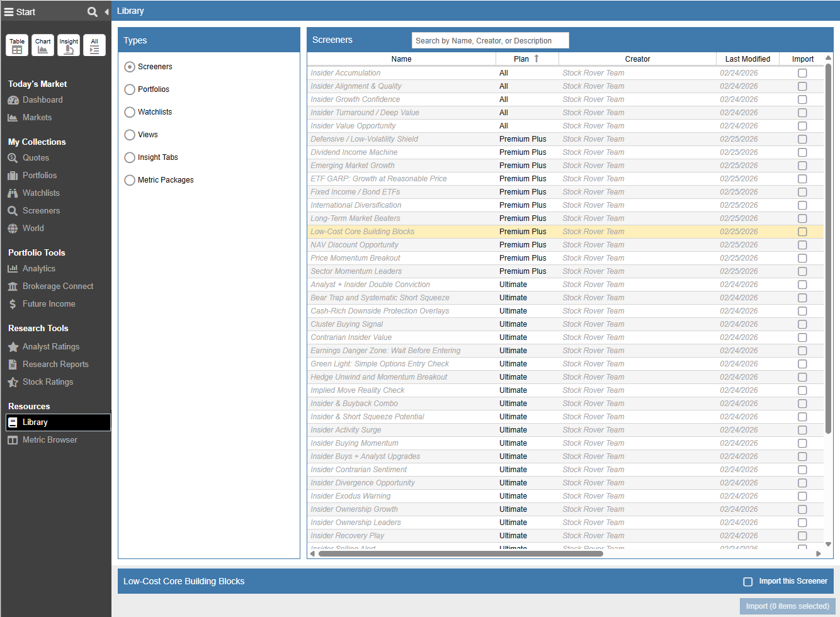The image size is (840, 617).
Task: Open the Price Momentum Breakout screener
Action: [355, 258]
